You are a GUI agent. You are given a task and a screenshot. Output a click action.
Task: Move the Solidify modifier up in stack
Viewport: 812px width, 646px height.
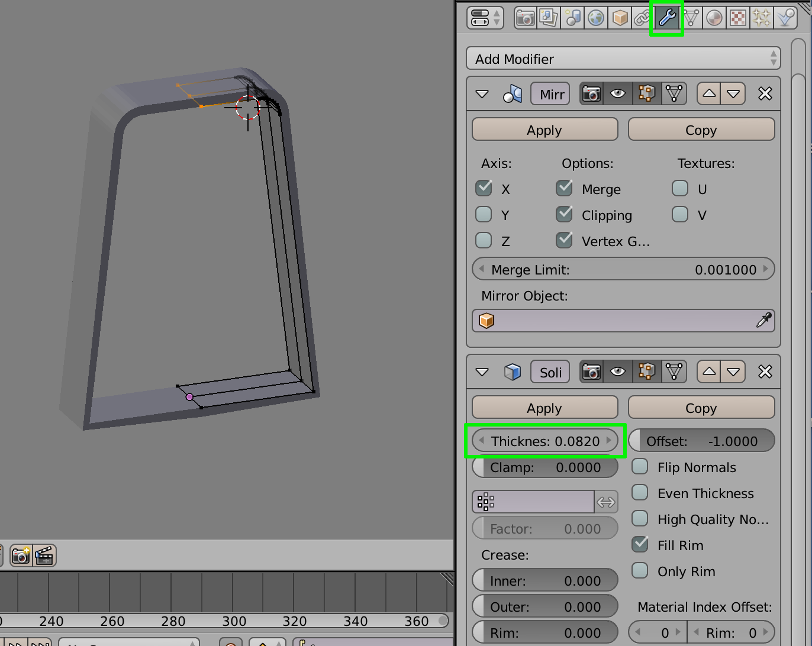pyautogui.click(x=709, y=372)
